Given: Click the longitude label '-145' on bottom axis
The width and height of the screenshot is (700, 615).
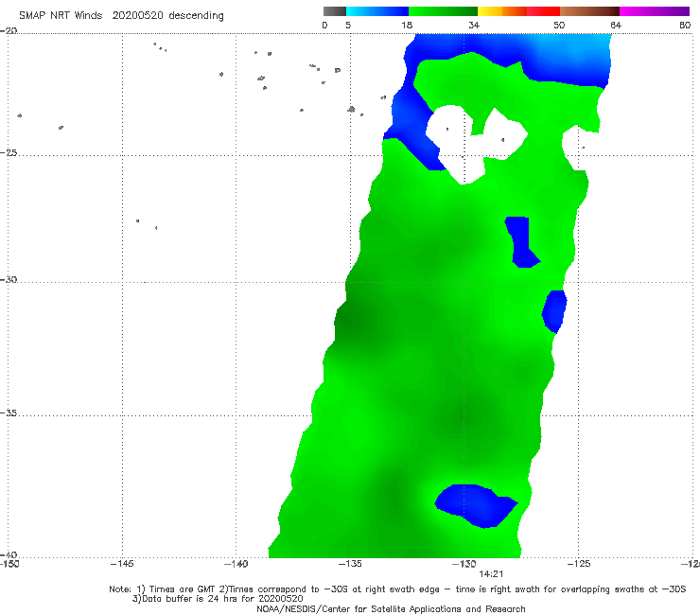Looking at the screenshot, I should tap(122, 564).
